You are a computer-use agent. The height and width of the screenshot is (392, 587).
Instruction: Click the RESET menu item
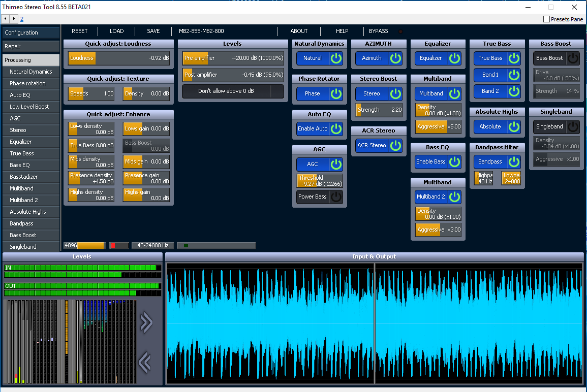point(80,31)
